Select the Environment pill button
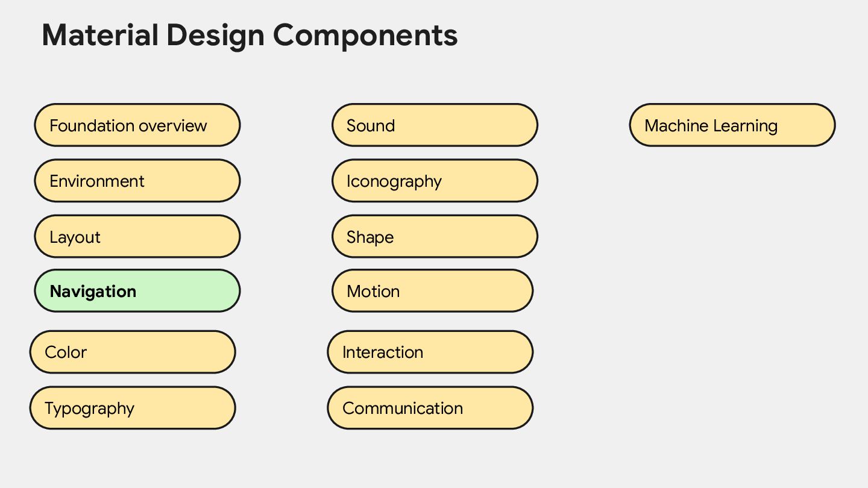 [137, 181]
